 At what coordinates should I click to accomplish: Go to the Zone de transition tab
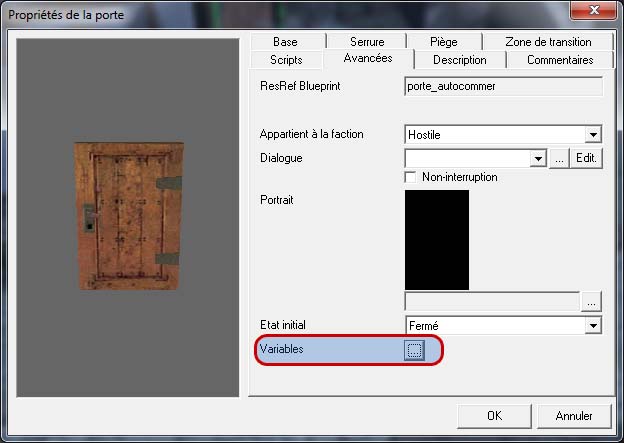pos(548,42)
